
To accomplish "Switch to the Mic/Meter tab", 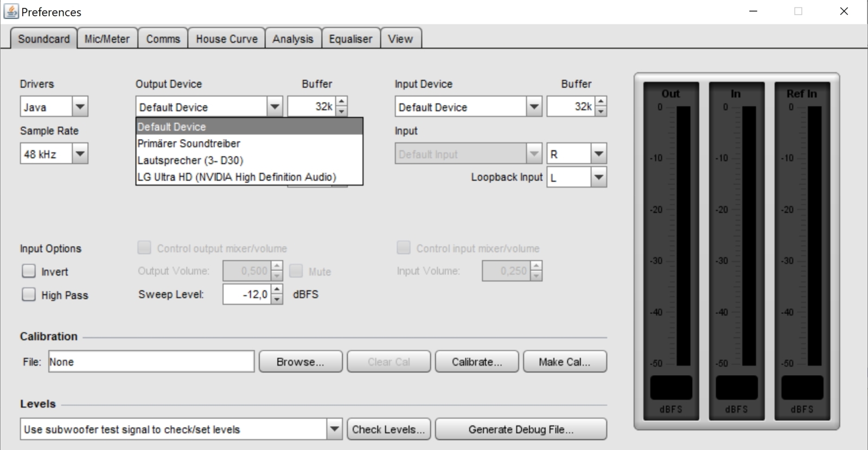I will (x=107, y=39).
